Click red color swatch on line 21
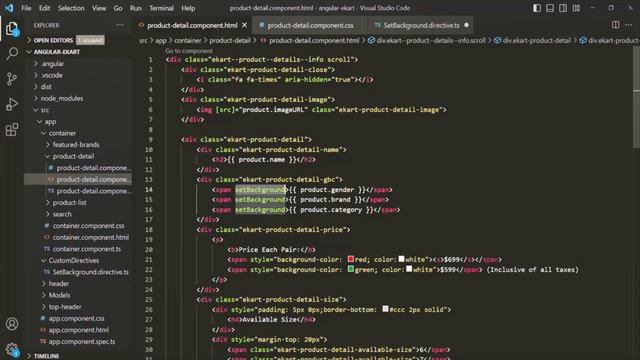This screenshot has height=360, width=640. click(x=351, y=259)
